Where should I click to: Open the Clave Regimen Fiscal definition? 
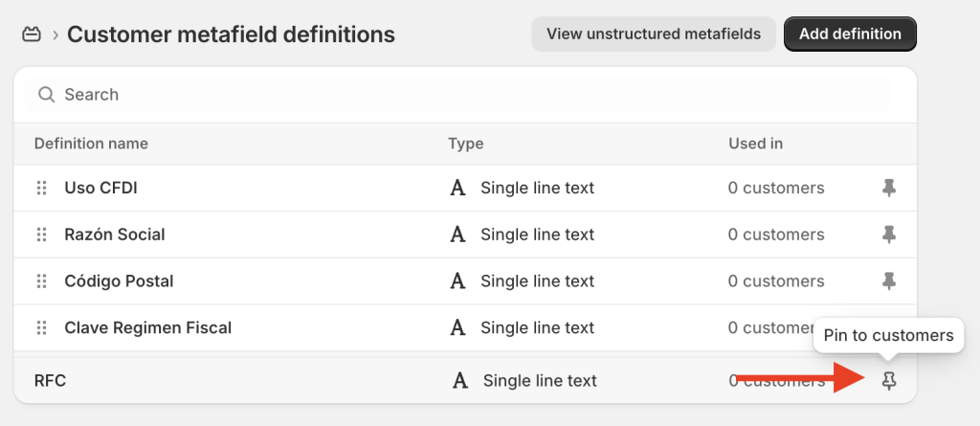pyautogui.click(x=147, y=327)
